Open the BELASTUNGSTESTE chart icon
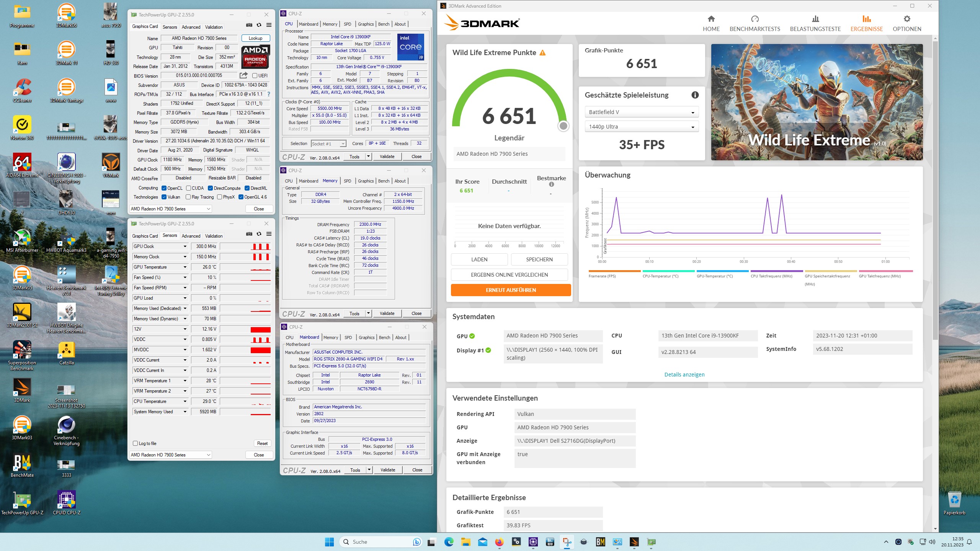This screenshot has height=551, width=980. coord(815,19)
